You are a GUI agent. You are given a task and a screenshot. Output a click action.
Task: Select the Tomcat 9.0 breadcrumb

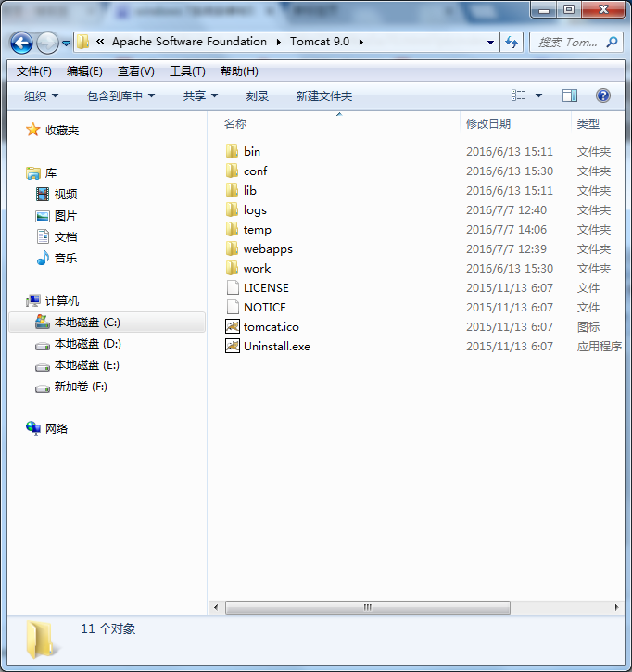point(320,42)
